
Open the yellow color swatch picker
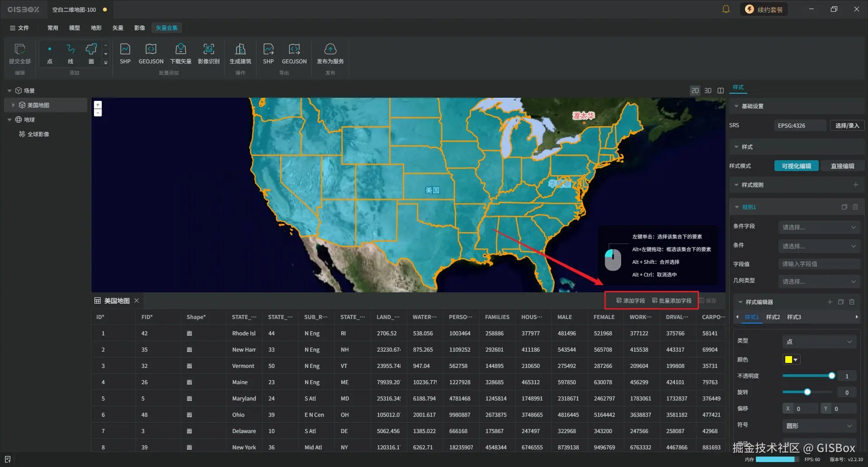[791, 359]
